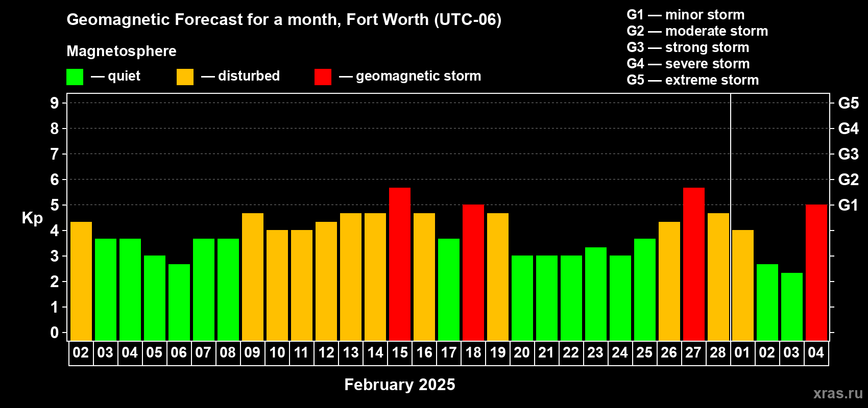
Task: Click the '— quiet' legend label
Action: 115,76
